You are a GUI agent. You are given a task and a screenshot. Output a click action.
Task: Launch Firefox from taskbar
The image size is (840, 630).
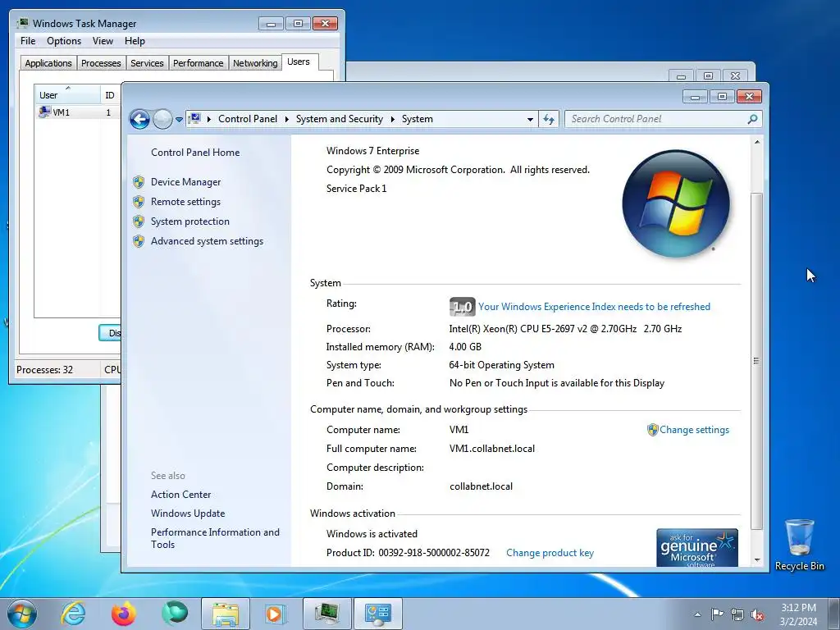point(124,614)
